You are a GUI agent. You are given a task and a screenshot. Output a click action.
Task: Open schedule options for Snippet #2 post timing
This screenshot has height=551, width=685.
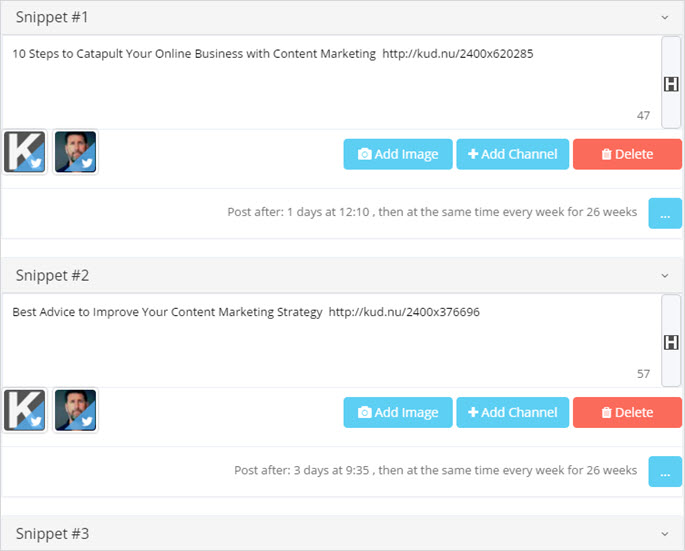(x=665, y=471)
